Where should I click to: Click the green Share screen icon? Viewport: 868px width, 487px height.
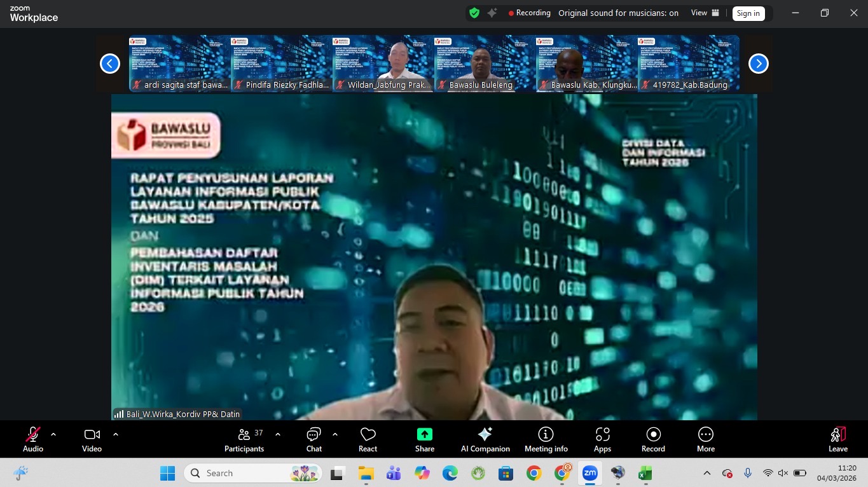point(424,434)
